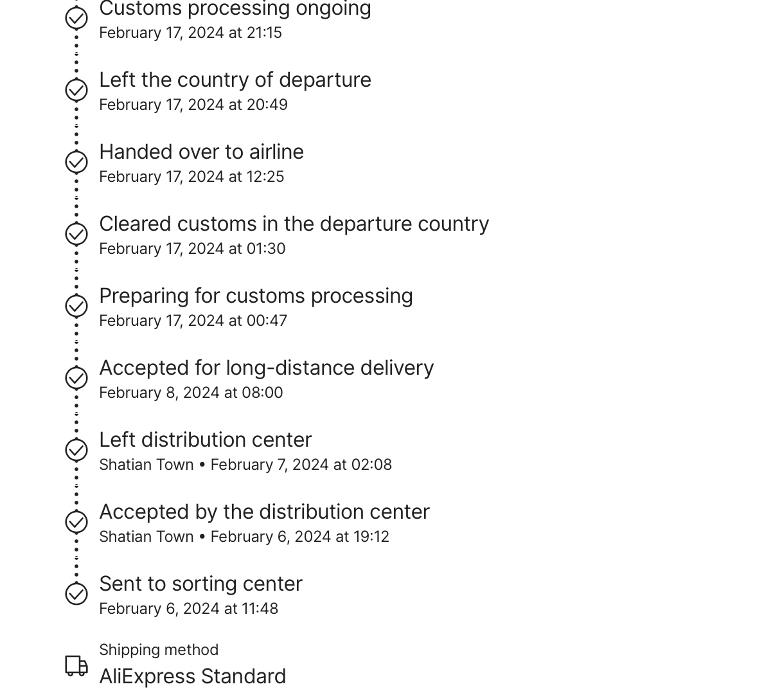The width and height of the screenshot is (773, 700).
Task: Click the checkmark icon beside Customs processing ongoing
Action: (76, 18)
